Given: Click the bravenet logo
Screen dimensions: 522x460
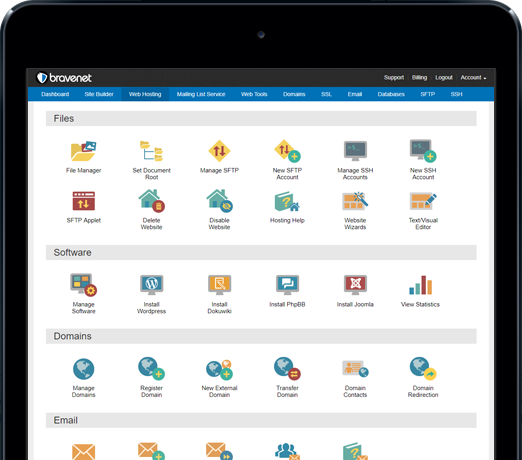Looking at the screenshot, I should [64, 78].
